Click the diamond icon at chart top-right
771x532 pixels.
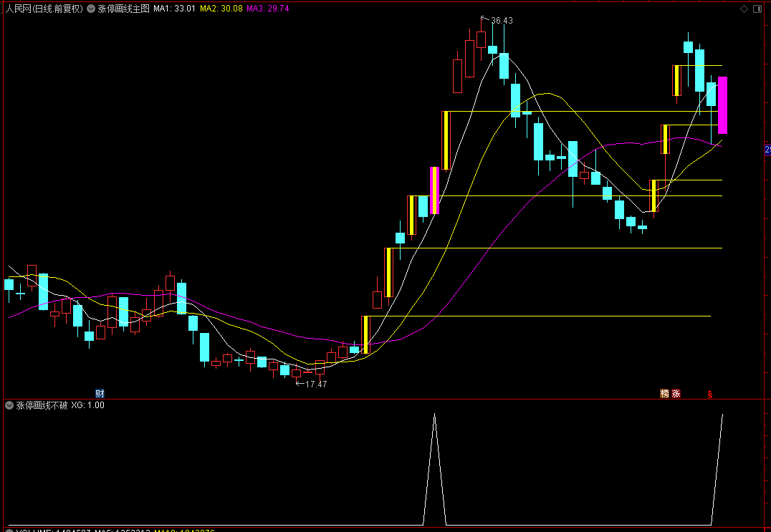[744, 9]
